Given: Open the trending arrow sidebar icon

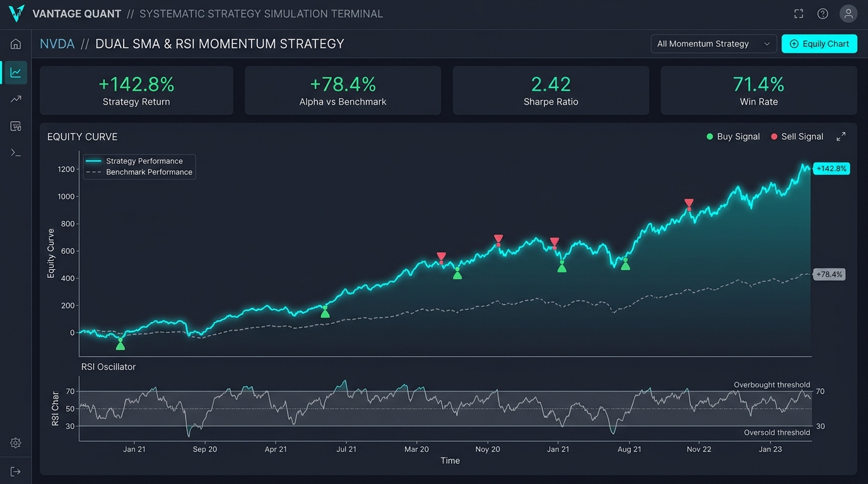Looking at the screenshot, I should [x=16, y=99].
